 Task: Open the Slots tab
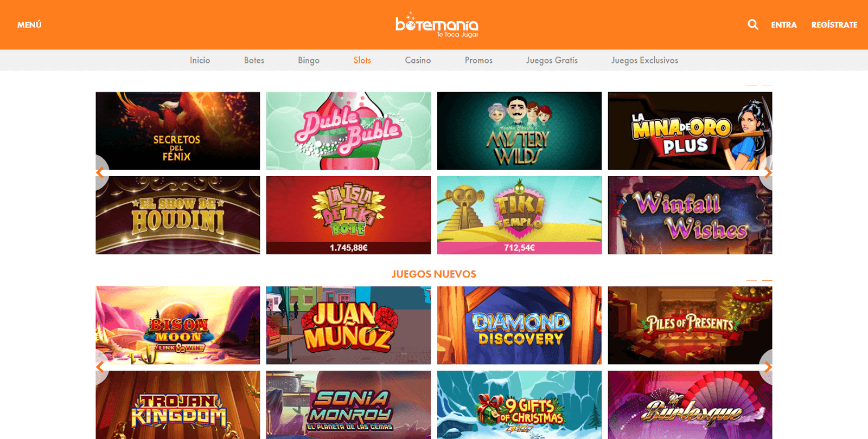coord(362,60)
